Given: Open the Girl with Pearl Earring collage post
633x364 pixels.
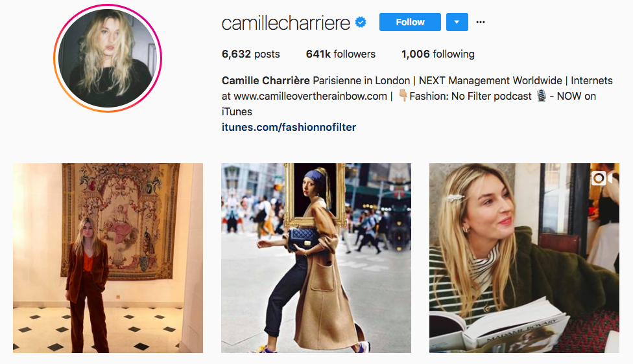Looking at the screenshot, I should pos(316,258).
